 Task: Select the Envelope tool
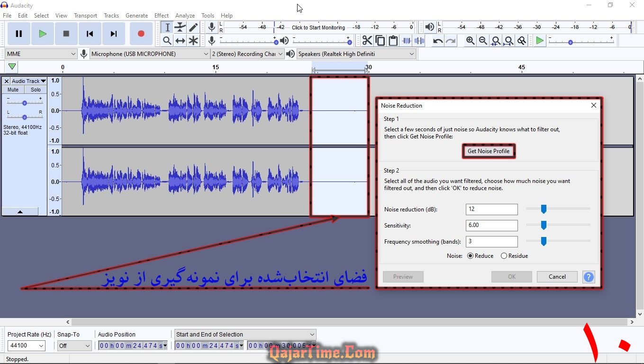[180, 27]
